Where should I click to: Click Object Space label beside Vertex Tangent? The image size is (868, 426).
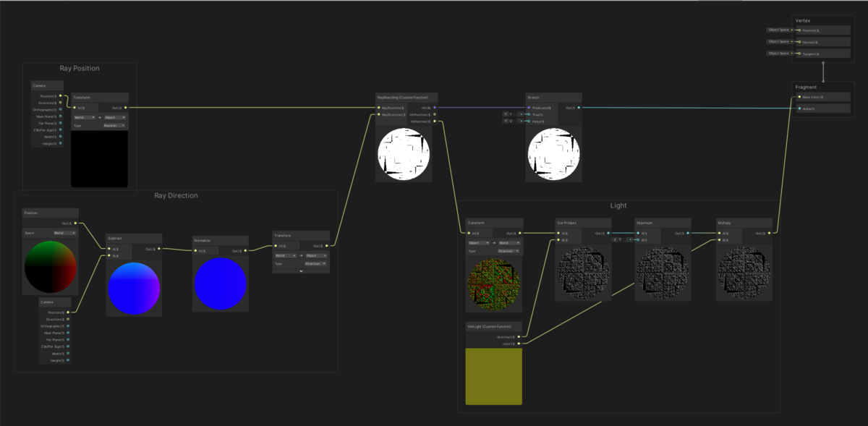779,54
